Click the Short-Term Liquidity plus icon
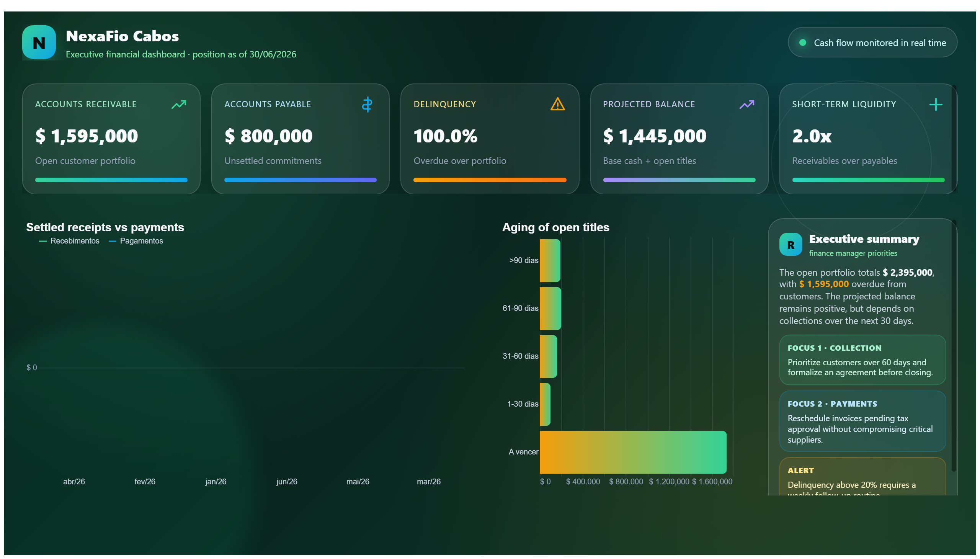The image size is (980, 559). click(x=936, y=105)
